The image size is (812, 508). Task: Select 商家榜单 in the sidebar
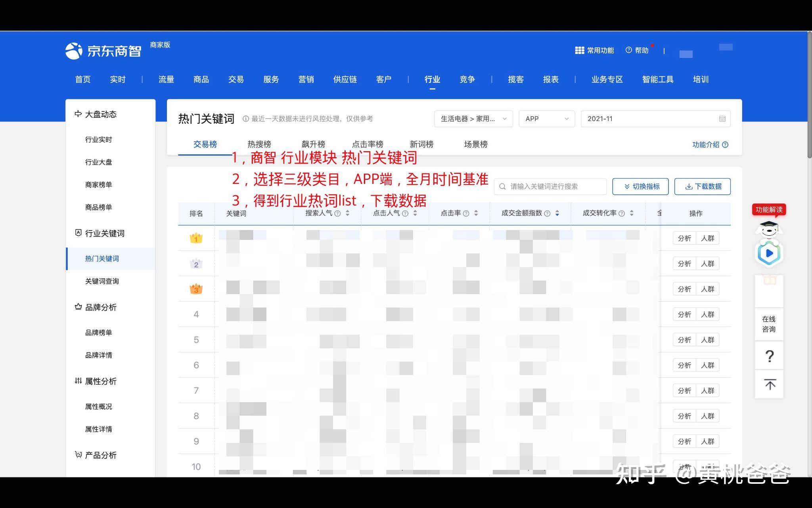[98, 185]
